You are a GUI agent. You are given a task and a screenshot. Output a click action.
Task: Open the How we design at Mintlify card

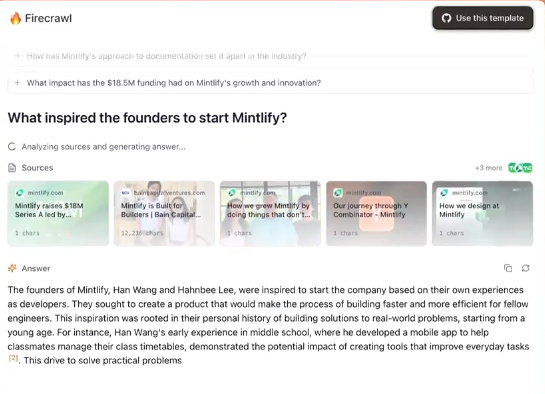coord(482,213)
